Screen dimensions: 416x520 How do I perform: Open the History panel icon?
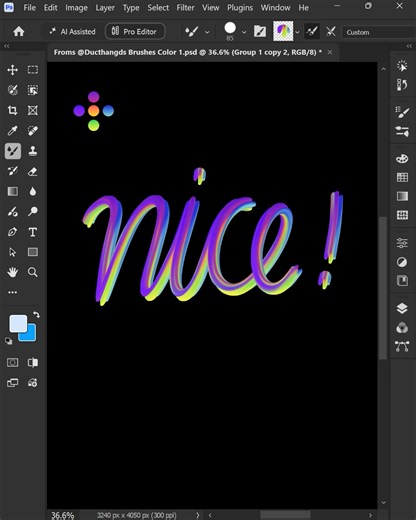coord(402,85)
